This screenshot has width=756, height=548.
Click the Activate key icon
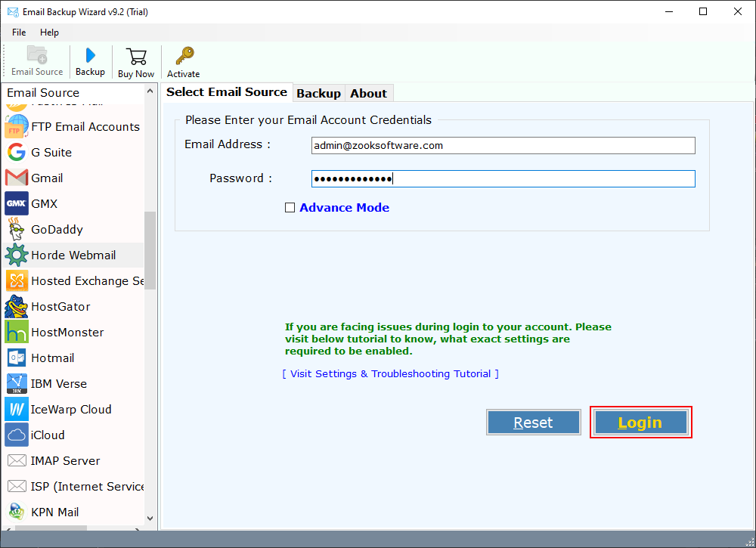tap(184, 56)
